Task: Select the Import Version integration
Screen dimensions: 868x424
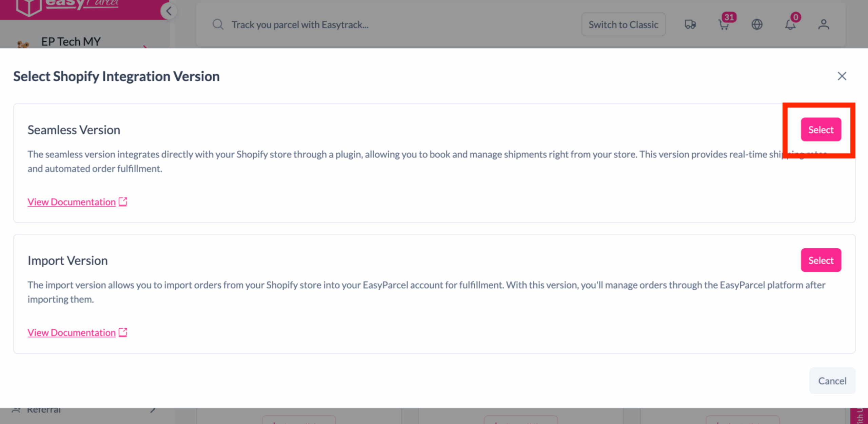Action: pos(821,260)
